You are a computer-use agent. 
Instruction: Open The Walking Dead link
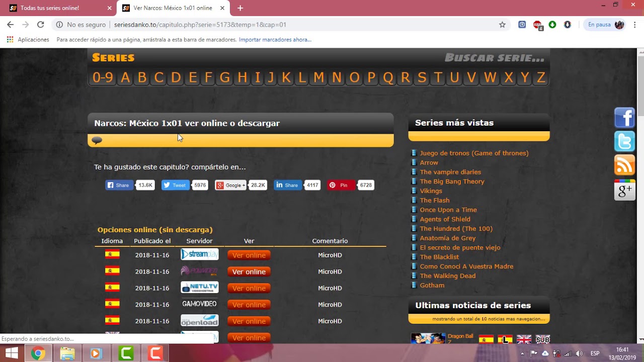pos(447,276)
